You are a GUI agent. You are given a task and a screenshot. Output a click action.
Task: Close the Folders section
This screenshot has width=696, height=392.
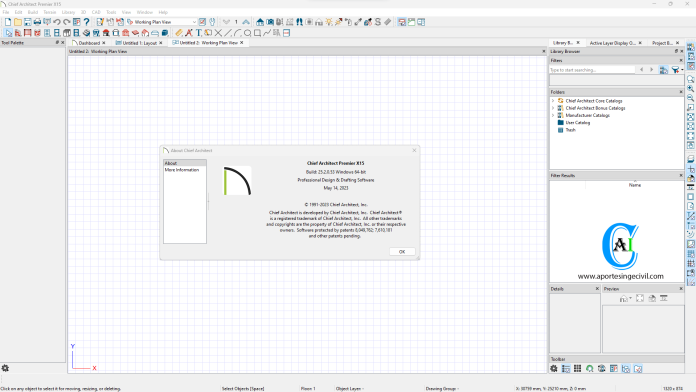[x=681, y=92]
